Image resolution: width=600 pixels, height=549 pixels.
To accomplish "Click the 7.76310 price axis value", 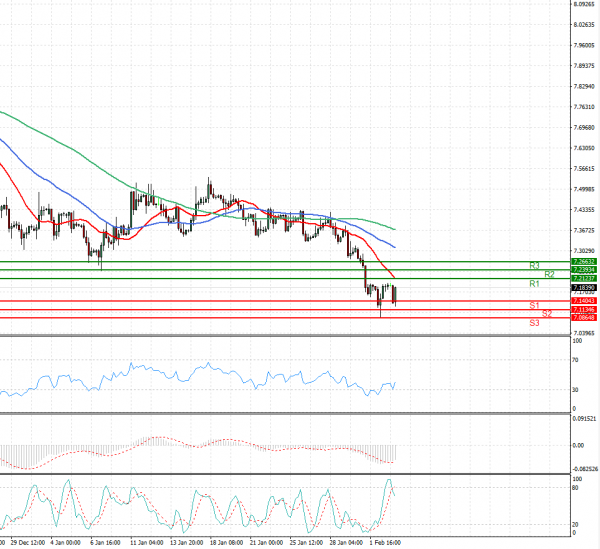I will tap(584, 107).
